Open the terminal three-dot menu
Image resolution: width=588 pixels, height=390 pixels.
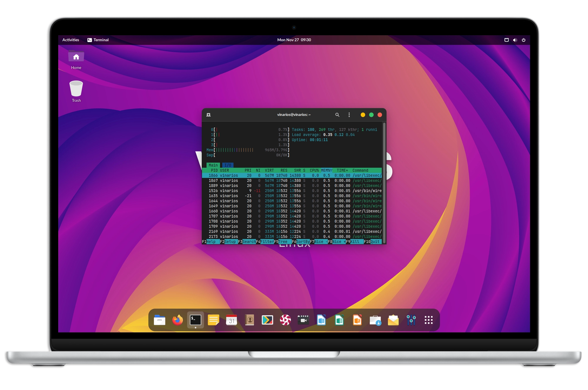pos(349,115)
